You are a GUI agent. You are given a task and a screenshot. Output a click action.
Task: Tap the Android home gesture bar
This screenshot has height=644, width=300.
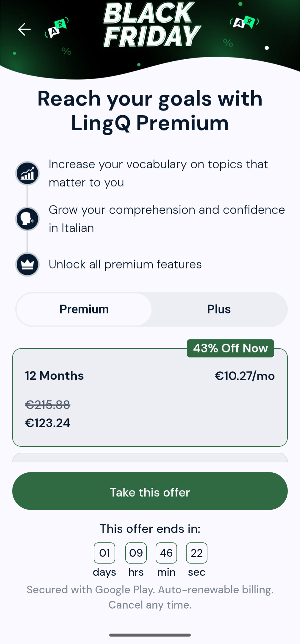tap(150, 635)
